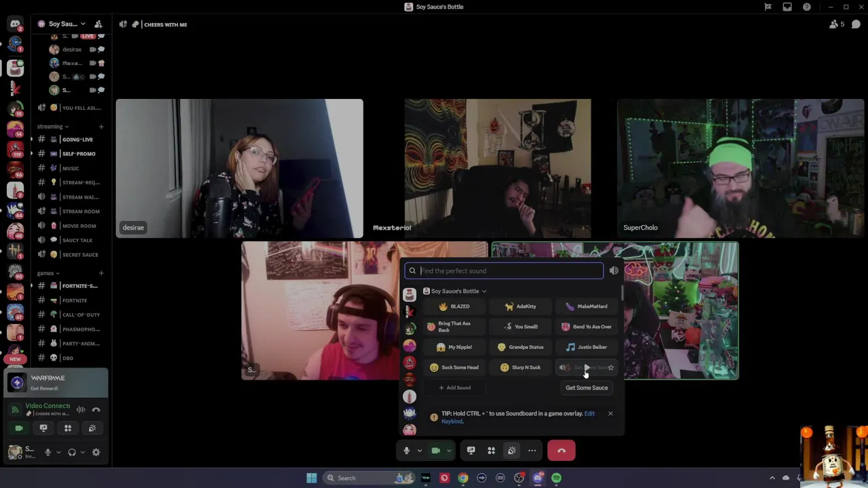Screen dimensions: 868x488
Task: Play the BLAZED sound
Action: click(x=454, y=306)
